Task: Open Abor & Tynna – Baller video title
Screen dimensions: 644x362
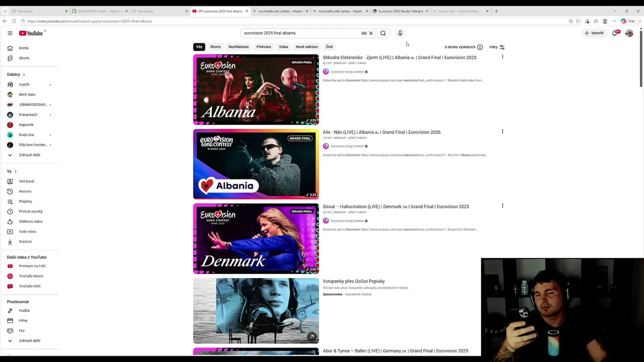Action: coord(395,351)
